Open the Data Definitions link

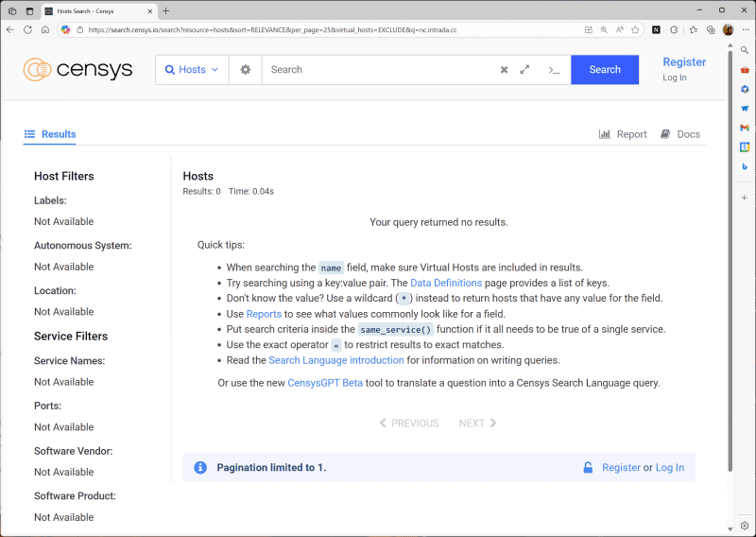point(446,283)
